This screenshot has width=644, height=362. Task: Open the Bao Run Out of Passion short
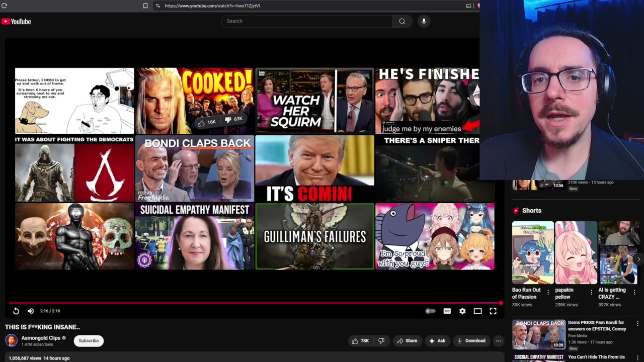(x=533, y=253)
